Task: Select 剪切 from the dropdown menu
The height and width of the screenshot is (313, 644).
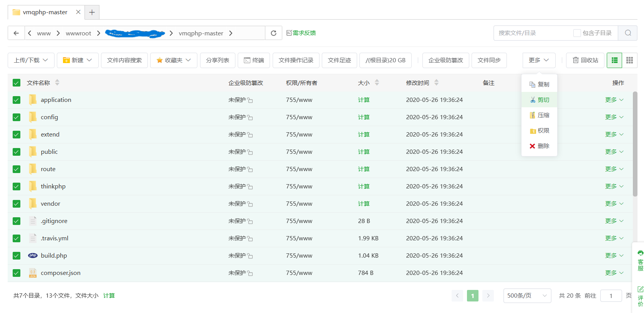Action: 540,100
